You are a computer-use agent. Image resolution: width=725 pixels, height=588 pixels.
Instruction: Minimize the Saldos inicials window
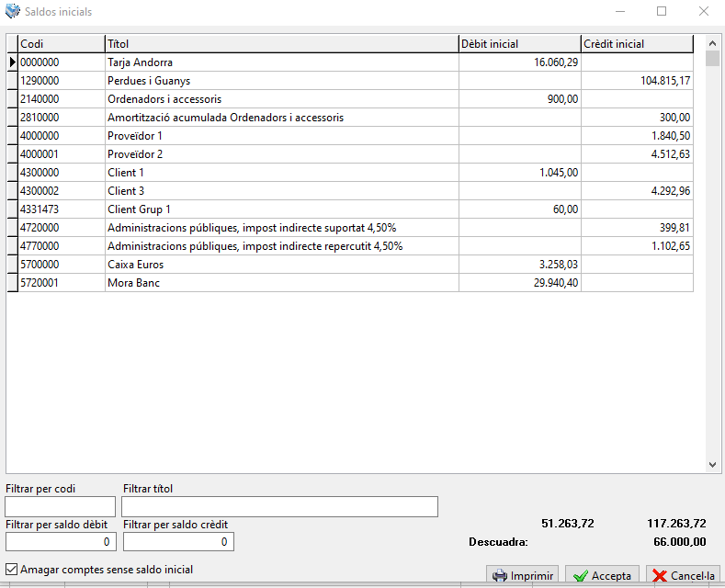620,11
